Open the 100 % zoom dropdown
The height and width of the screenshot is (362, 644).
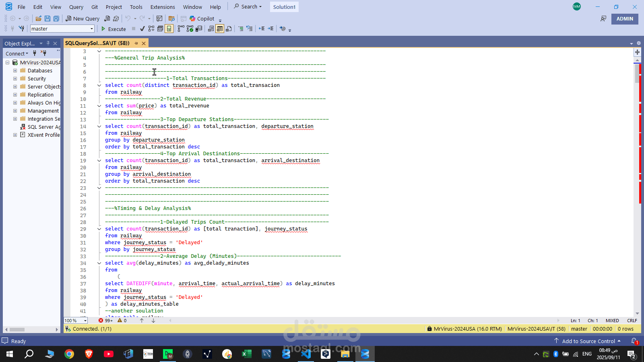pos(85,321)
